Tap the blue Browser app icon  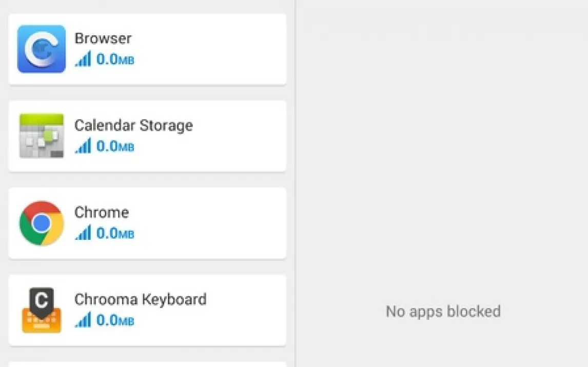coord(42,49)
